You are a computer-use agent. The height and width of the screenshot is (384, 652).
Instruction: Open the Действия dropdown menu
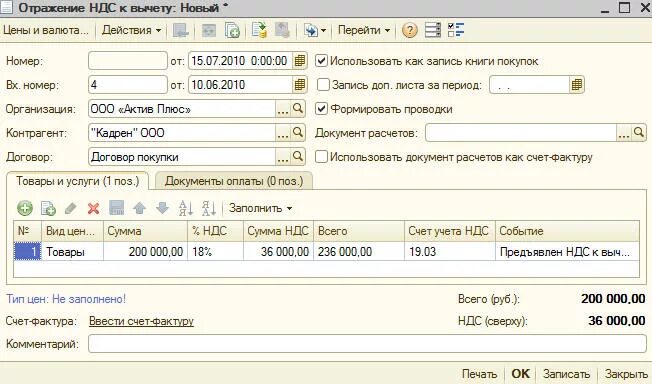[x=131, y=30]
